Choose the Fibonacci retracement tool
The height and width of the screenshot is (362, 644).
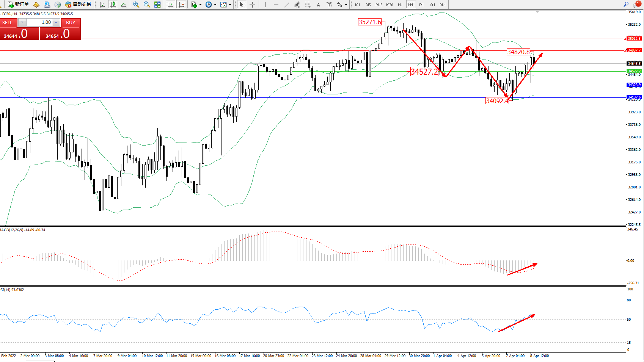(x=308, y=5)
